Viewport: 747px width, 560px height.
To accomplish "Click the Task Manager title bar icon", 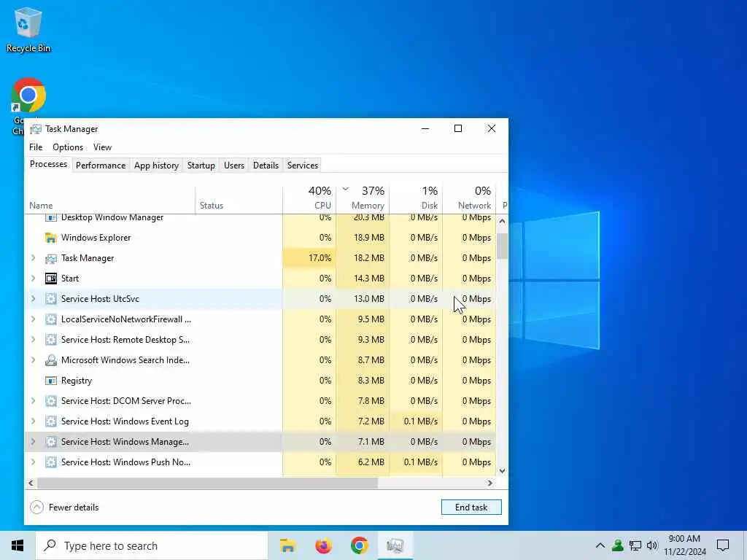I will coord(36,129).
